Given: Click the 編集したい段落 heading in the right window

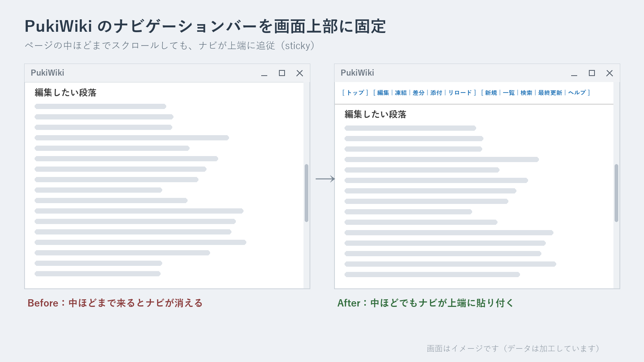Looking at the screenshot, I should 376,114.
